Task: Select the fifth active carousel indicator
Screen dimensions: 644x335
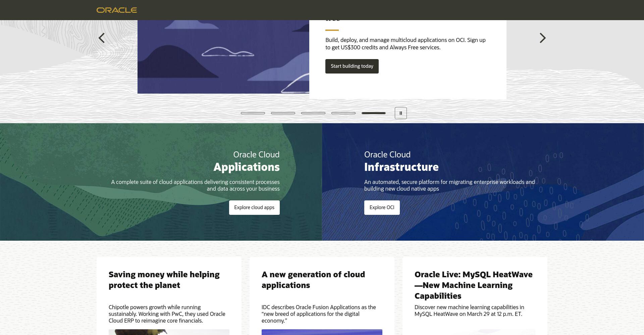Action: pos(374,113)
